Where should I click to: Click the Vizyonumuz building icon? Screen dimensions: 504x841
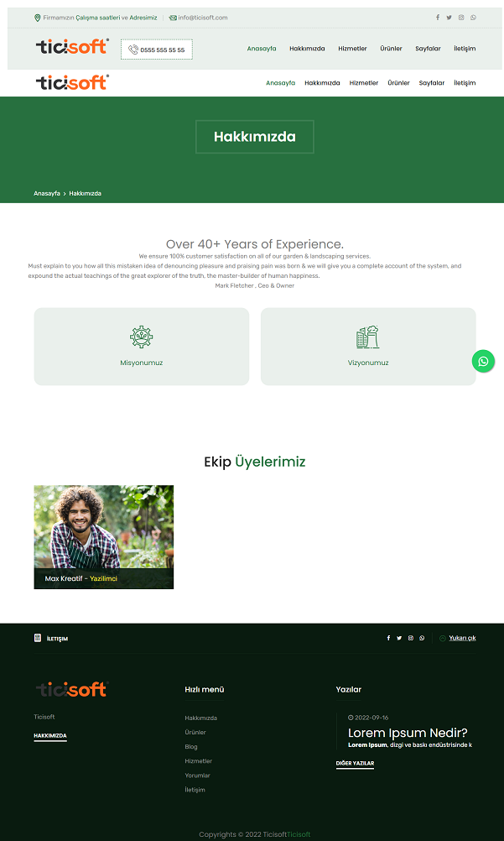click(367, 337)
